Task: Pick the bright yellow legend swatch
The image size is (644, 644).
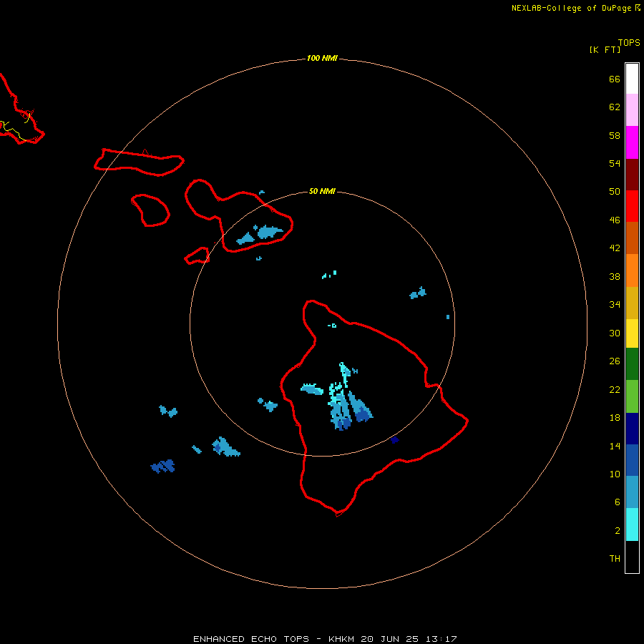Action: click(x=632, y=333)
